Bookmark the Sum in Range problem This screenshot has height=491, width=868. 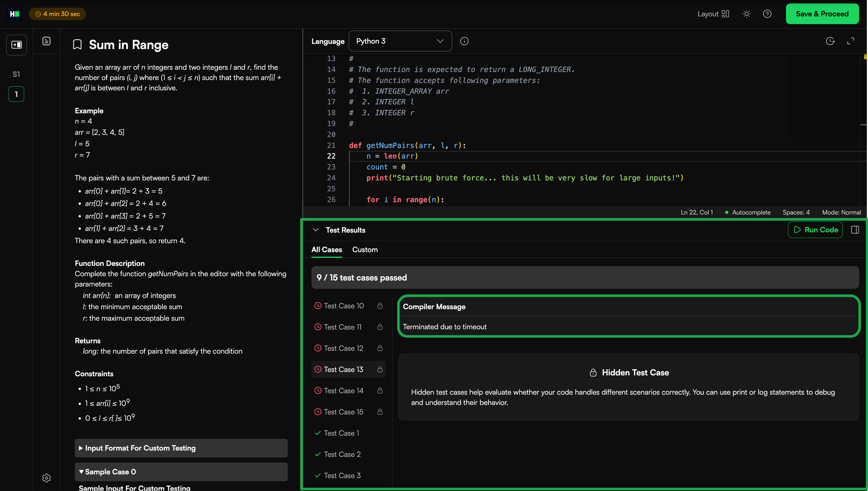click(x=77, y=44)
